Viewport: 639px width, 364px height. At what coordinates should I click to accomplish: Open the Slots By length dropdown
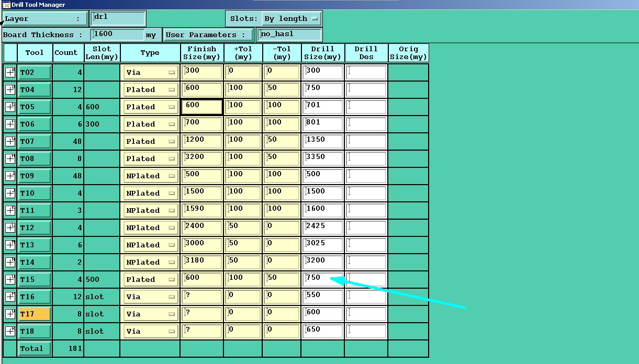point(291,19)
